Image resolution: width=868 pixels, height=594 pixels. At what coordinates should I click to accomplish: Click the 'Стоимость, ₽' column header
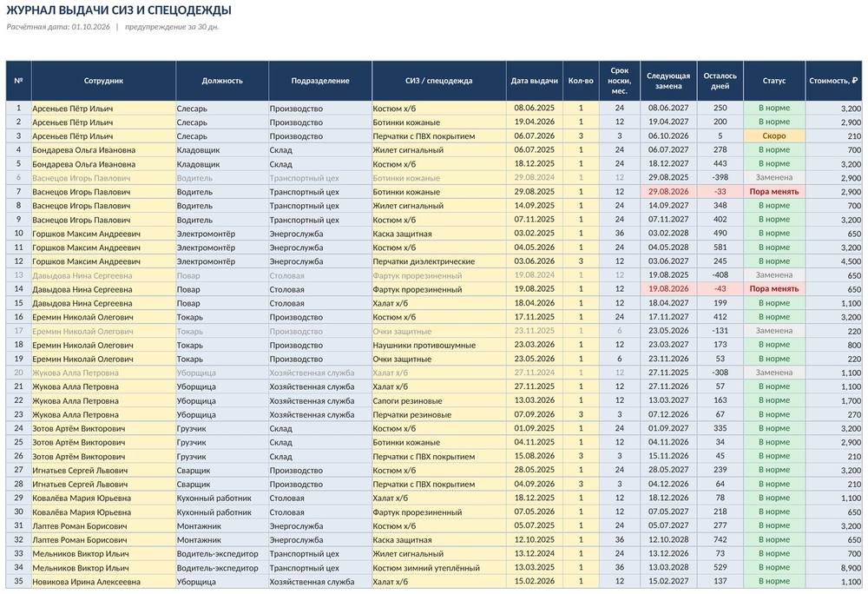833,81
